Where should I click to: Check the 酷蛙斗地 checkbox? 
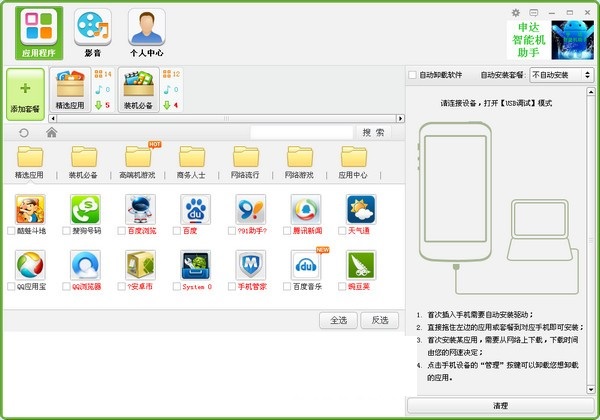[x=11, y=231]
